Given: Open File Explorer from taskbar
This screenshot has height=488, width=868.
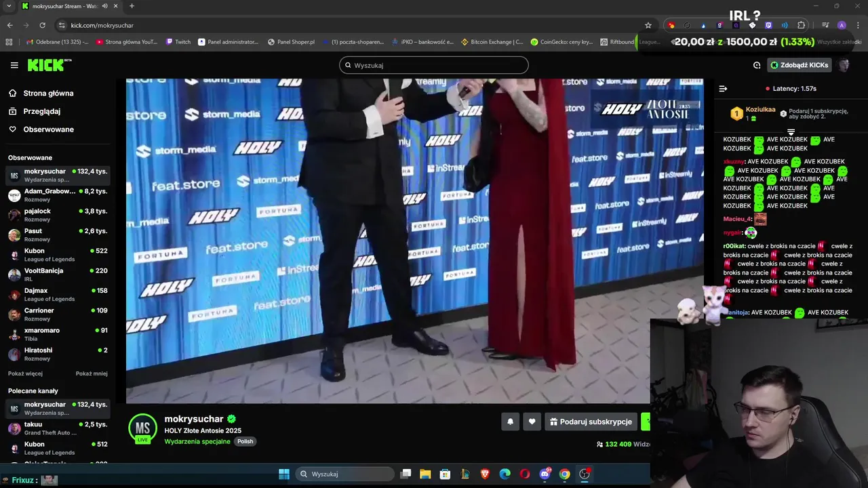Looking at the screenshot, I should [425, 474].
